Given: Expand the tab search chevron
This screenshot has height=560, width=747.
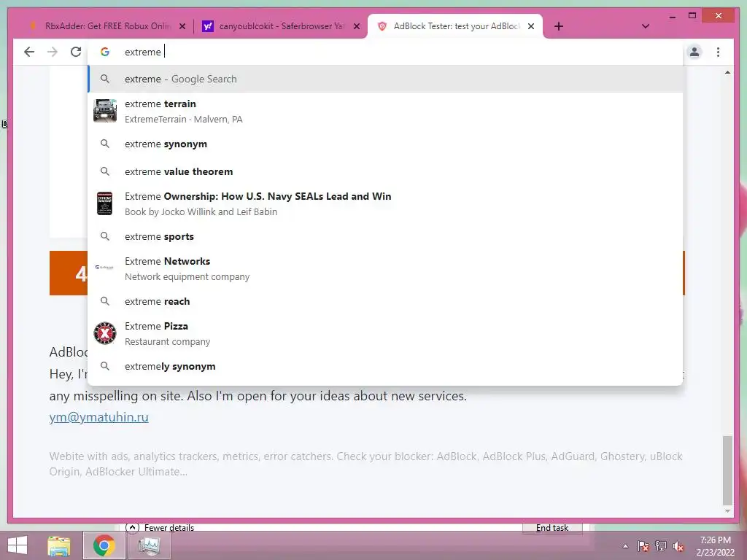Looking at the screenshot, I should point(645,26).
